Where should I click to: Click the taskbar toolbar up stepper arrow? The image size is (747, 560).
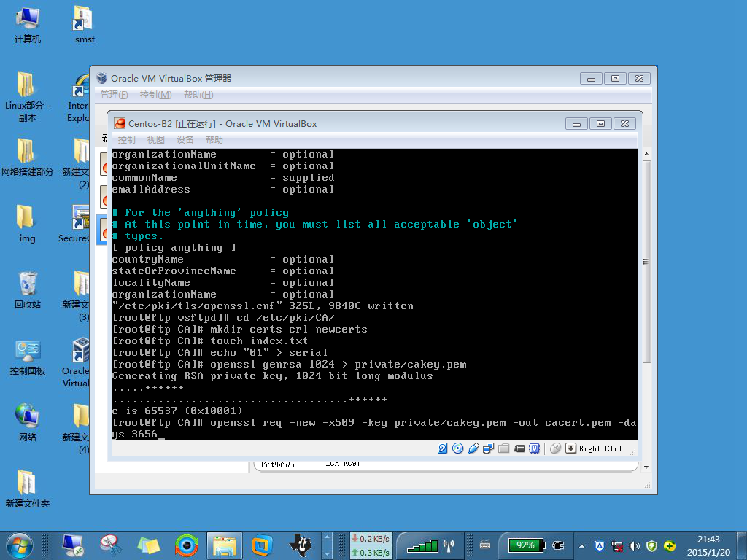[x=327, y=537]
